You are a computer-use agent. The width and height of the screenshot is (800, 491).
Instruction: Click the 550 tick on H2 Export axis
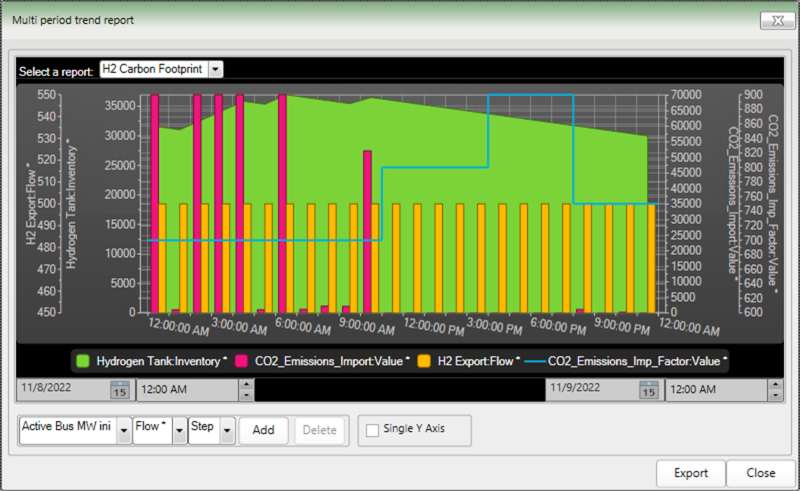pos(46,95)
